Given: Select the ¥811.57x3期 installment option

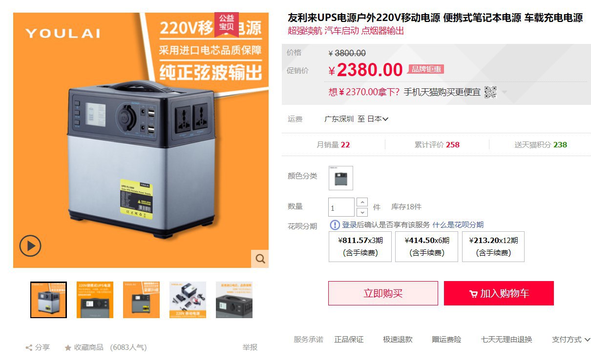Looking at the screenshot, I should click(360, 246).
